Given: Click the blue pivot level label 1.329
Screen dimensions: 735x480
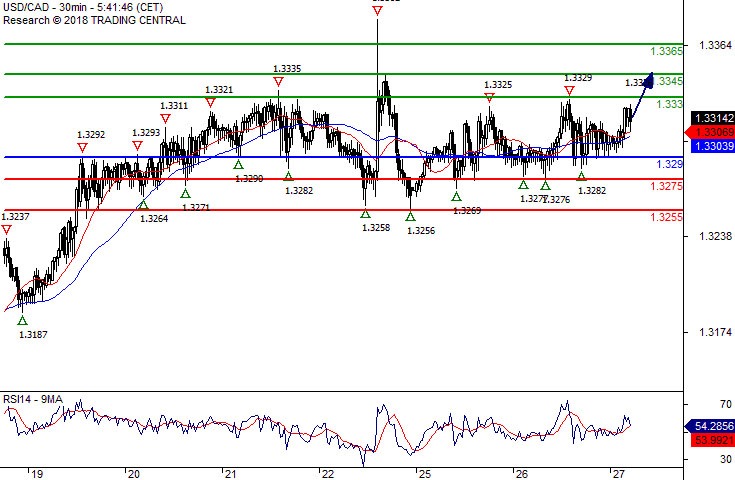Looking at the screenshot, I should pos(669,163).
